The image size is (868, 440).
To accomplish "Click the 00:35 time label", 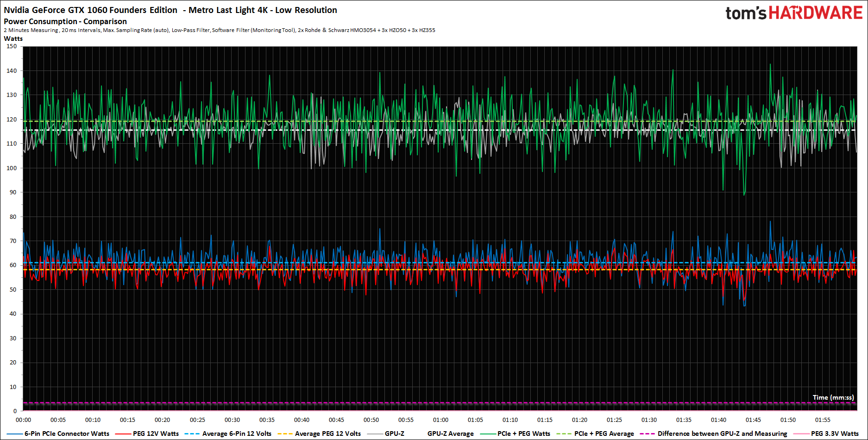I will pos(267,420).
